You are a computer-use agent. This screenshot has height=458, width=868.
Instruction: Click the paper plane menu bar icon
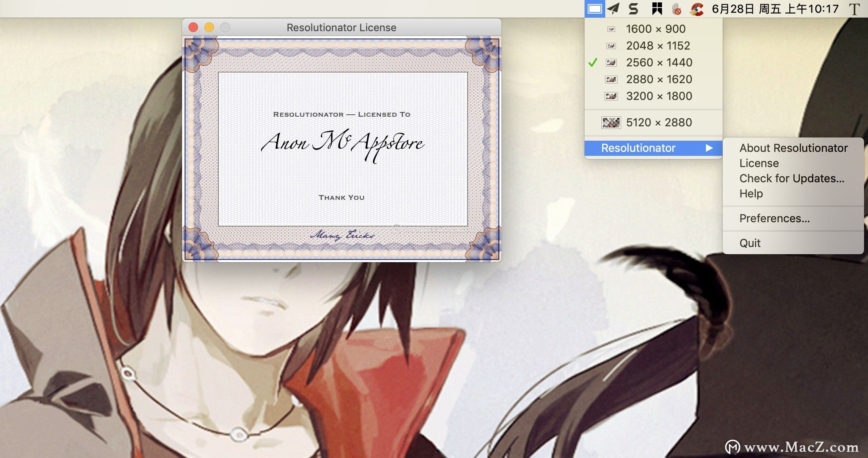(614, 8)
